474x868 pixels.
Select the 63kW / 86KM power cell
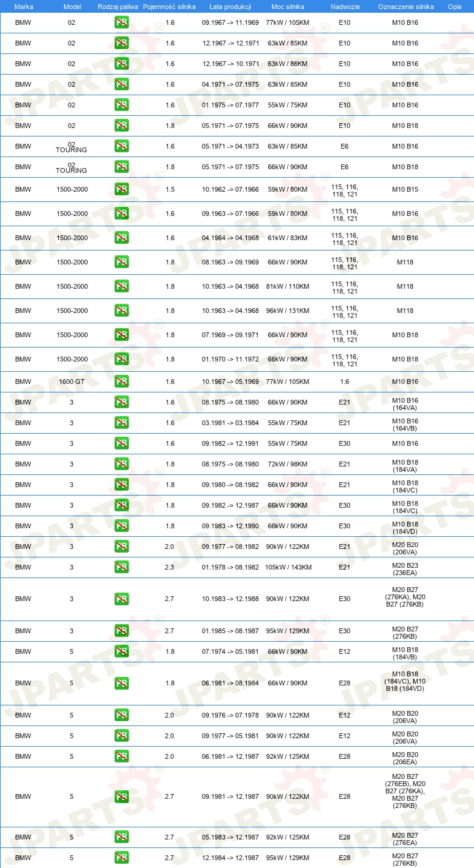[x=287, y=64]
